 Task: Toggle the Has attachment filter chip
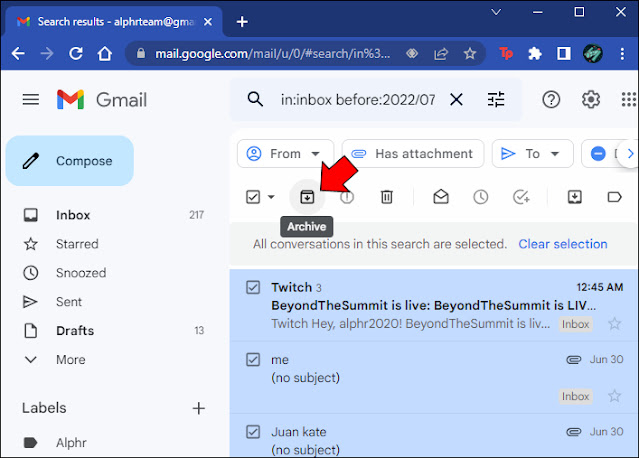pos(413,154)
